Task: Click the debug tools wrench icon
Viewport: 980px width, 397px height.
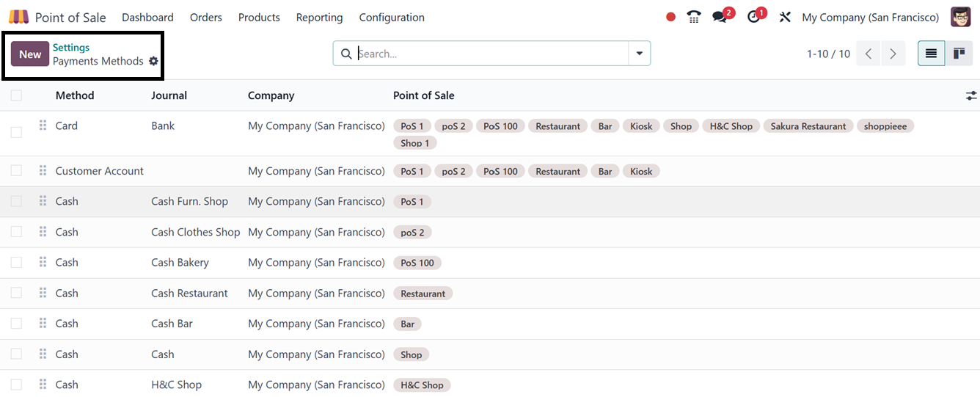Action: tap(785, 17)
